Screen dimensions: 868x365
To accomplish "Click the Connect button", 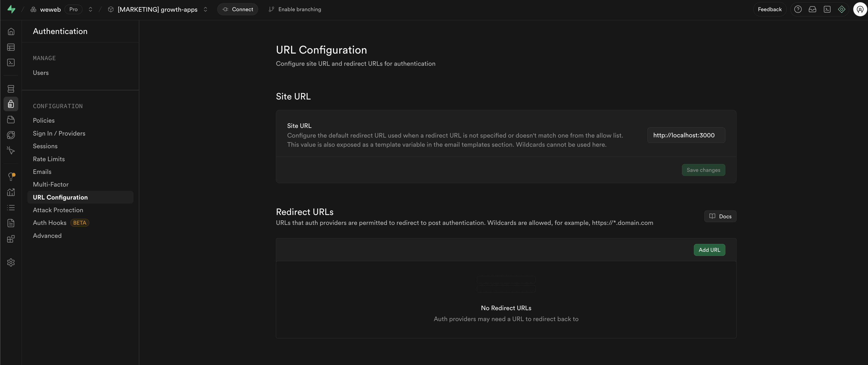I will click(238, 9).
